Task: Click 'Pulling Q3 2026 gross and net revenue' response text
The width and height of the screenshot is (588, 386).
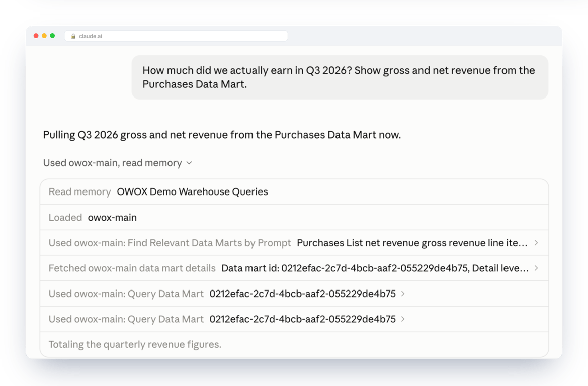Action: 222,135
